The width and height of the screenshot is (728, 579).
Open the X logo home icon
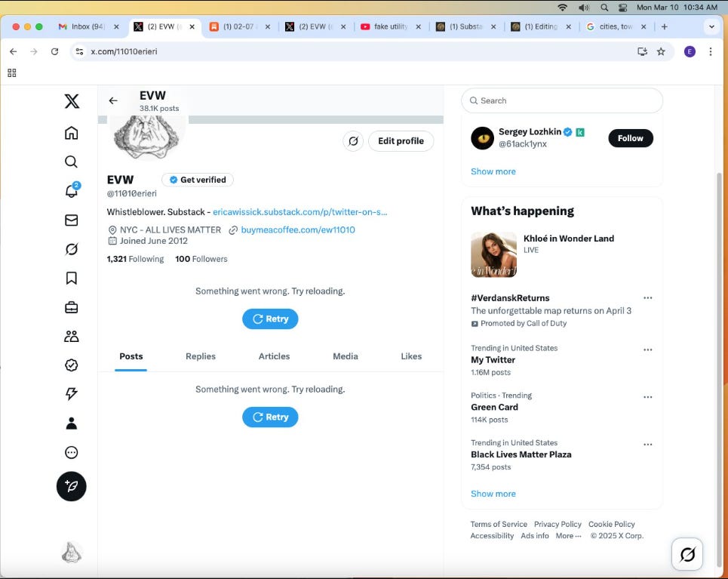pyautogui.click(x=72, y=101)
